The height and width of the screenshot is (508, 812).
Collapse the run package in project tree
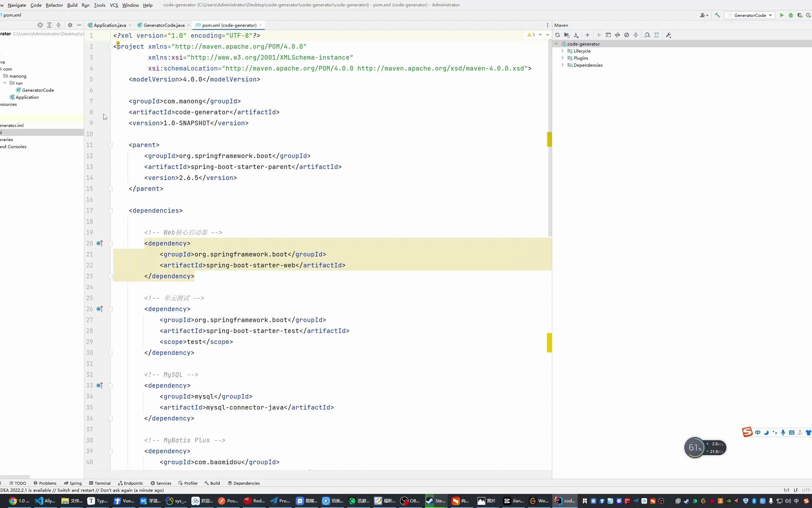(5, 83)
